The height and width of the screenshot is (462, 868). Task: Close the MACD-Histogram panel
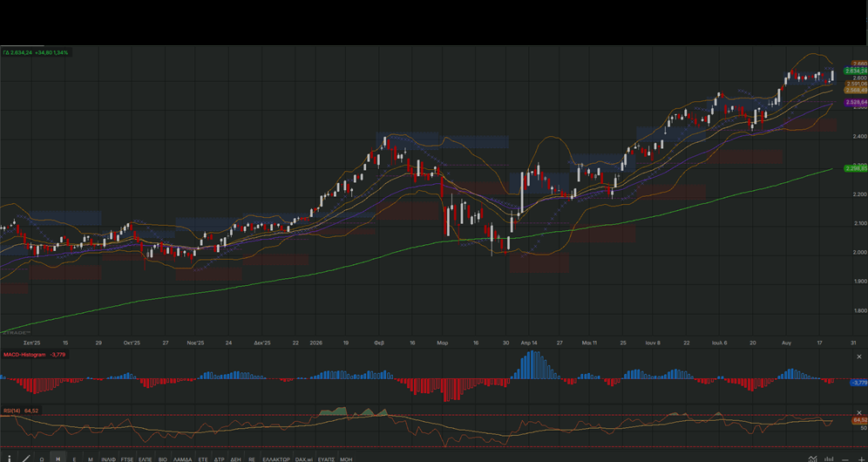click(x=859, y=357)
